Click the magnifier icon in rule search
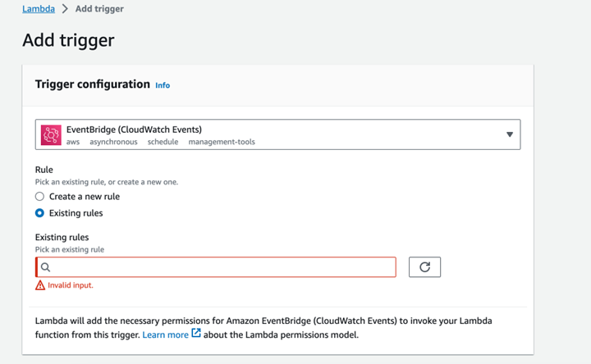 (46, 267)
